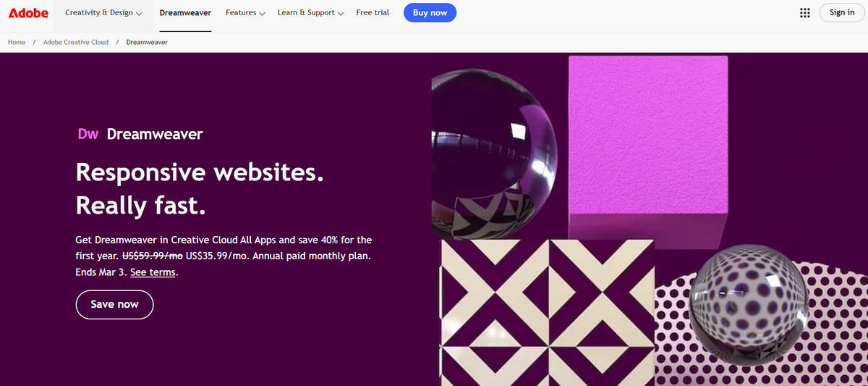
Task: Select the Dreamweaver nav tab
Action: point(185,13)
